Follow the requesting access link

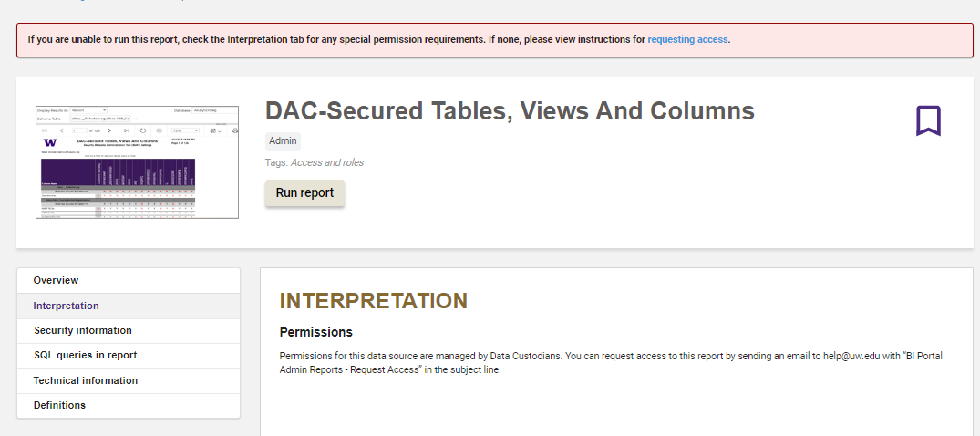(687, 39)
